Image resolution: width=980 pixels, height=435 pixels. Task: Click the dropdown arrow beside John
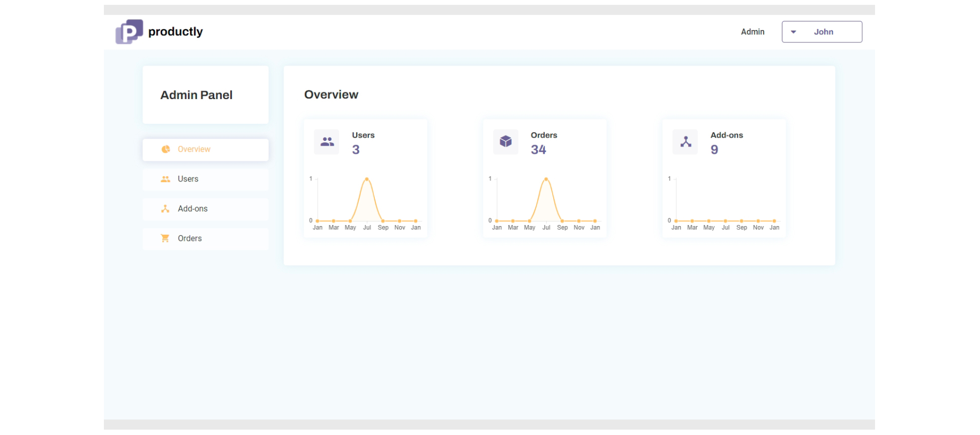794,32
